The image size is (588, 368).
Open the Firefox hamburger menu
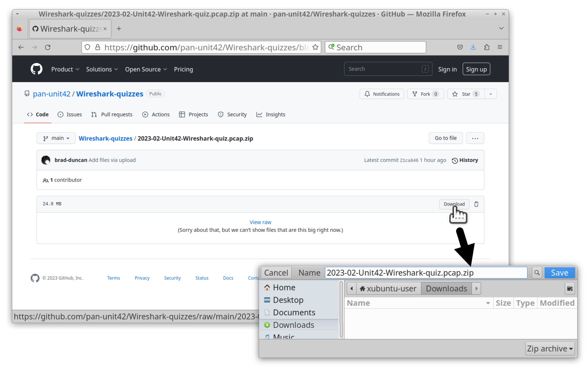click(500, 47)
